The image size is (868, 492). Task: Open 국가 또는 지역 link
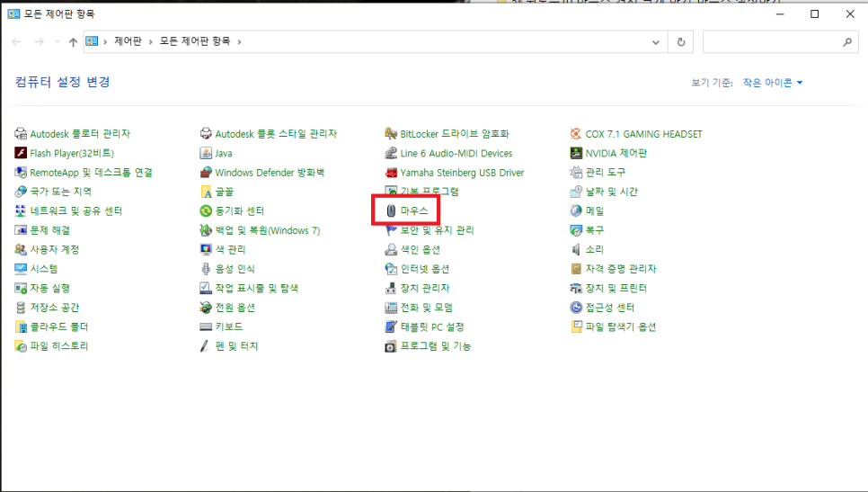[x=61, y=192]
